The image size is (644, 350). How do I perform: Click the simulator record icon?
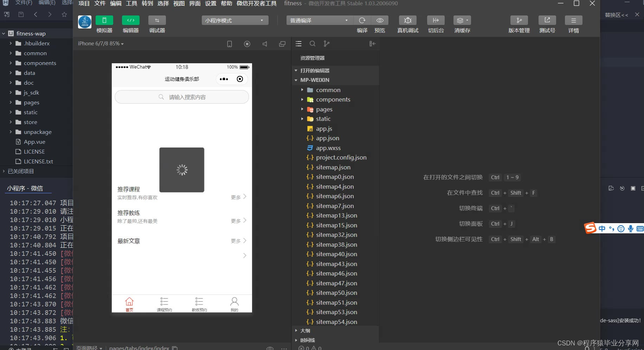pyautogui.click(x=247, y=44)
